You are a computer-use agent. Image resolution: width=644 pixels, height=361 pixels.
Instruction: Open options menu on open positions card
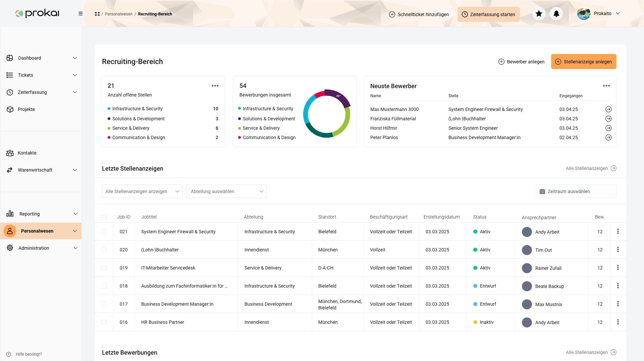215,86
